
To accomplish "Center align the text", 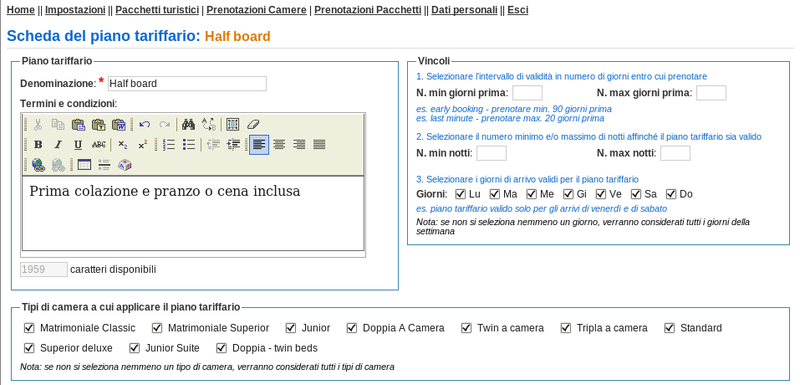I will (279, 145).
